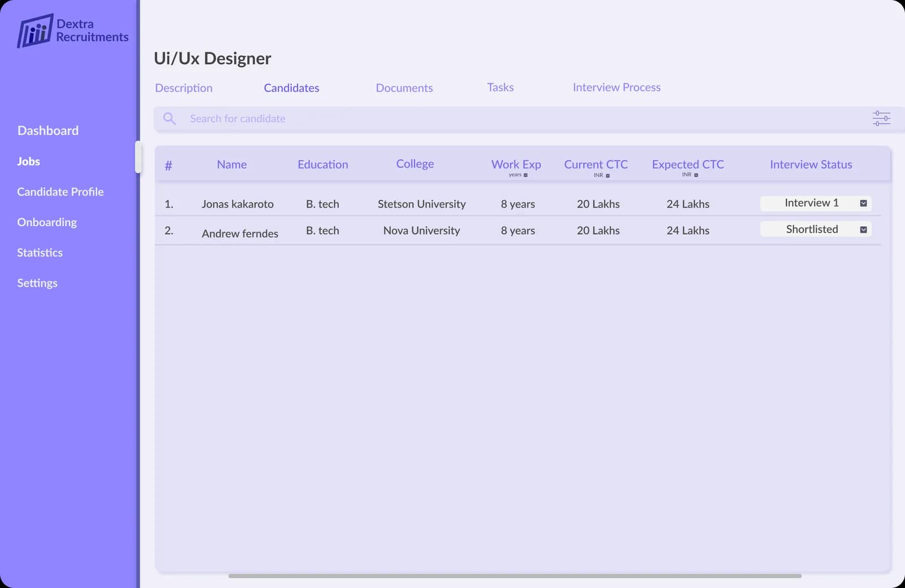Open Settings in the sidebar
The width and height of the screenshot is (905, 588).
[37, 283]
